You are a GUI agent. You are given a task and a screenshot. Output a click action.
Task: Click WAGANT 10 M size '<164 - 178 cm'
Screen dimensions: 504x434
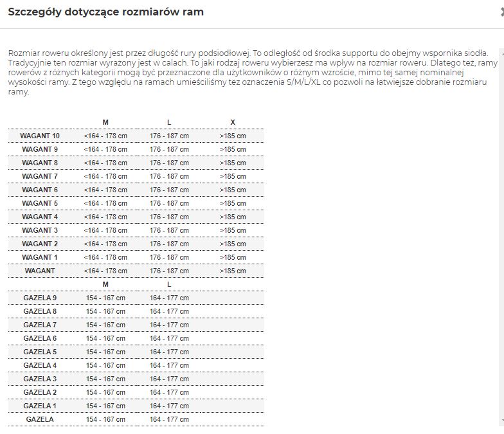(105, 136)
